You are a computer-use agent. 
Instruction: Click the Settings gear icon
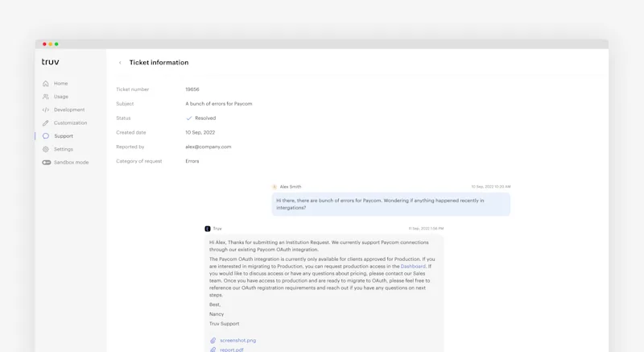point(46,149)
